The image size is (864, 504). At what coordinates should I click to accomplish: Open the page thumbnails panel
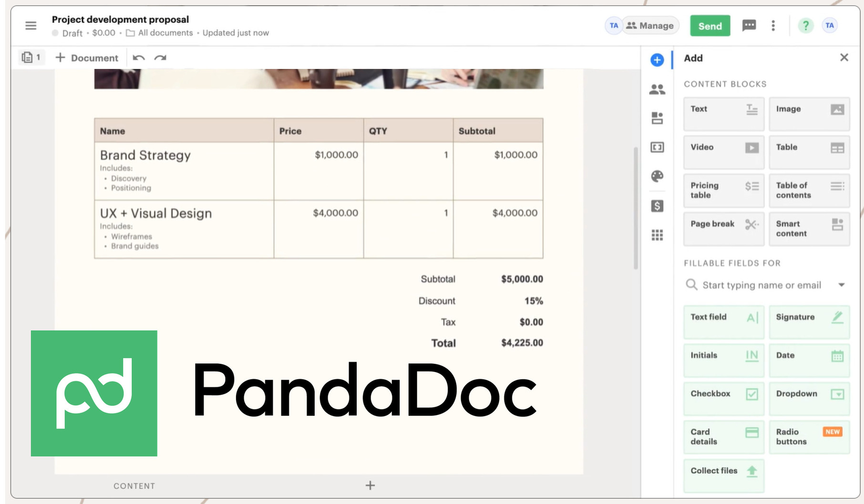(x=31, y=58)
